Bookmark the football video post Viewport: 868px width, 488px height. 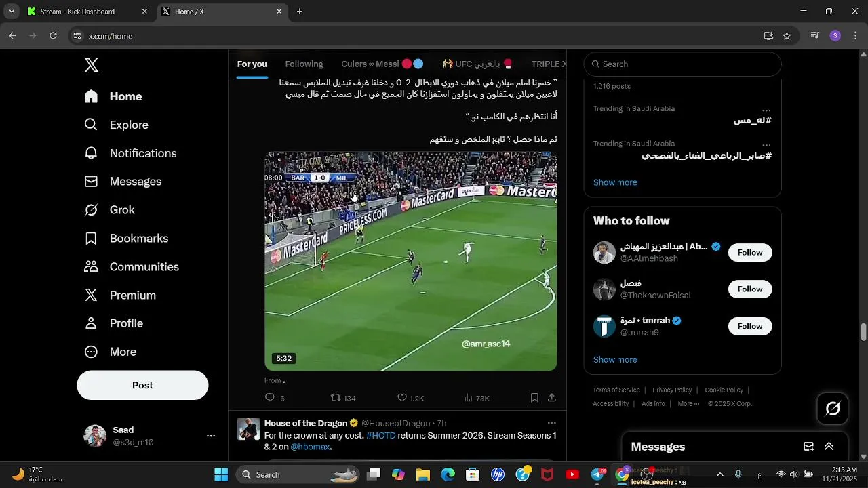[x=534, y=398]
